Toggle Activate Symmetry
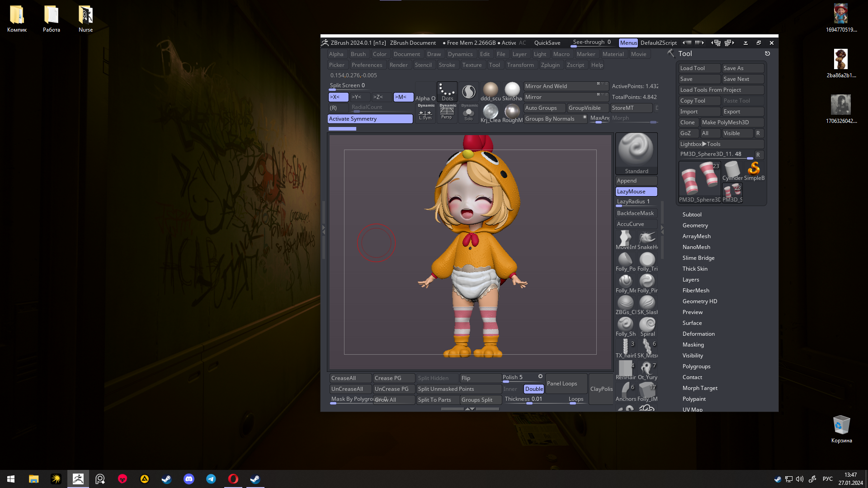 click(x=370, y=119)
